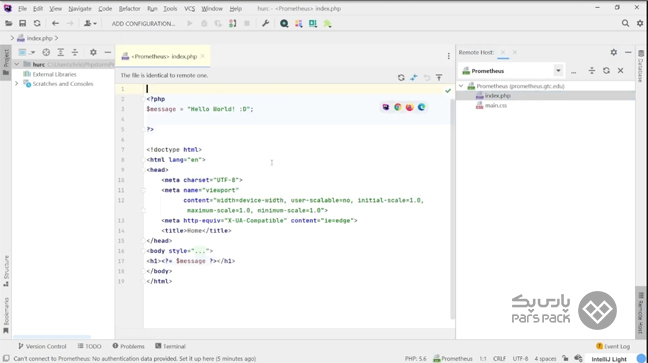Screen dimensions: 648x363
Task: Open the File menu
Action: pyautogui.click(x=22, y=8)
